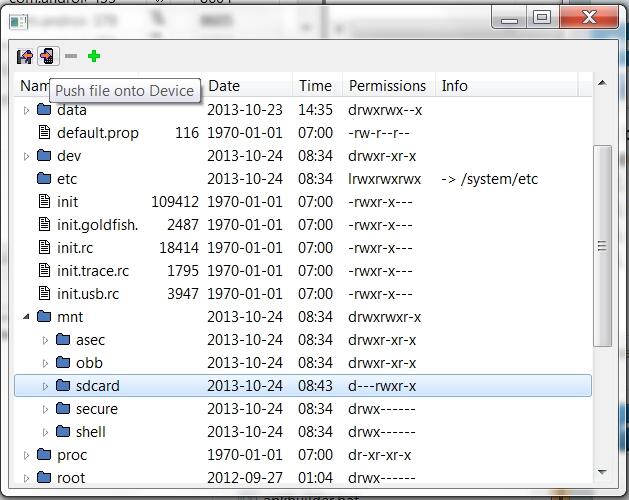This screenshot has width=629, height=500.
Task: Click the init file icon
Action: pyautogui.click(x=44, y=201)
